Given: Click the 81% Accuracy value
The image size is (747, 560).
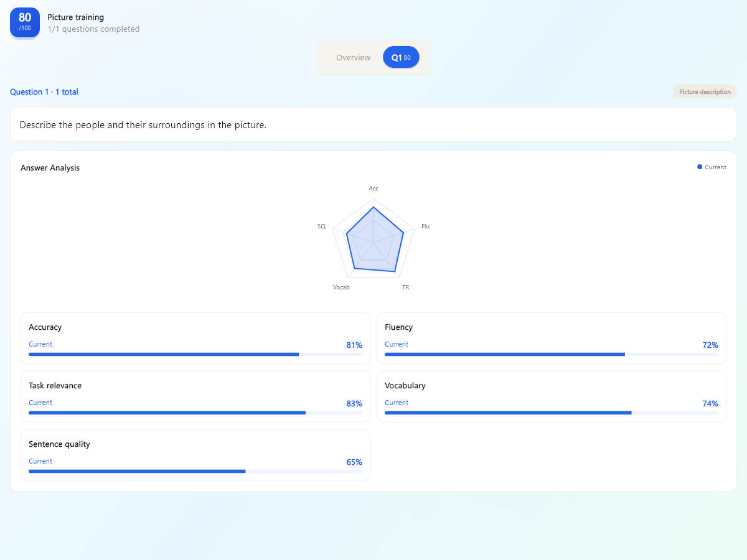Looking at the screenshot, I should tap(354, 345).
